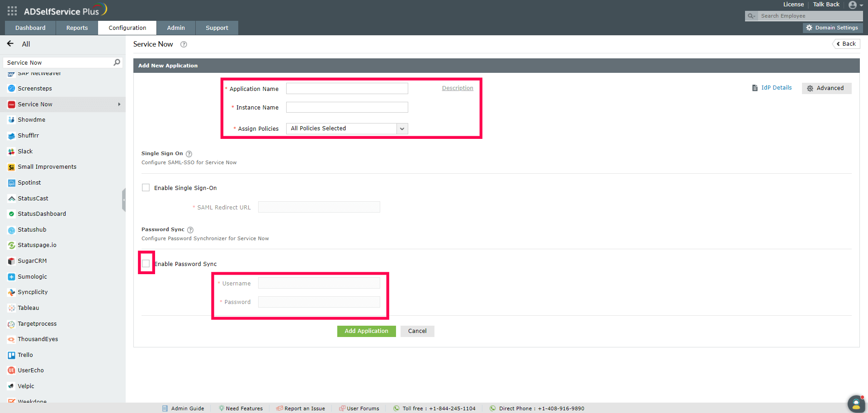
Task: Switch to the Admin tab
Action: point(176,28)
